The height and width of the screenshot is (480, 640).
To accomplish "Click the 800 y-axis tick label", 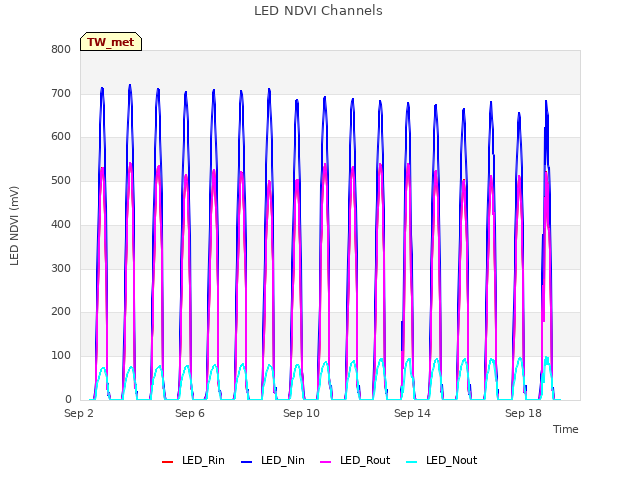I will point(61,49).
